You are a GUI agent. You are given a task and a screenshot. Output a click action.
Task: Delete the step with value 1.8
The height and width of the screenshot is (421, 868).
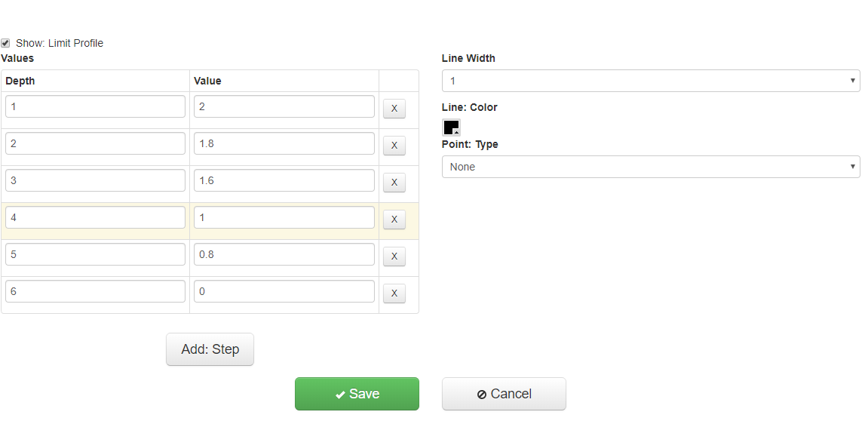(x=394, y=146)
